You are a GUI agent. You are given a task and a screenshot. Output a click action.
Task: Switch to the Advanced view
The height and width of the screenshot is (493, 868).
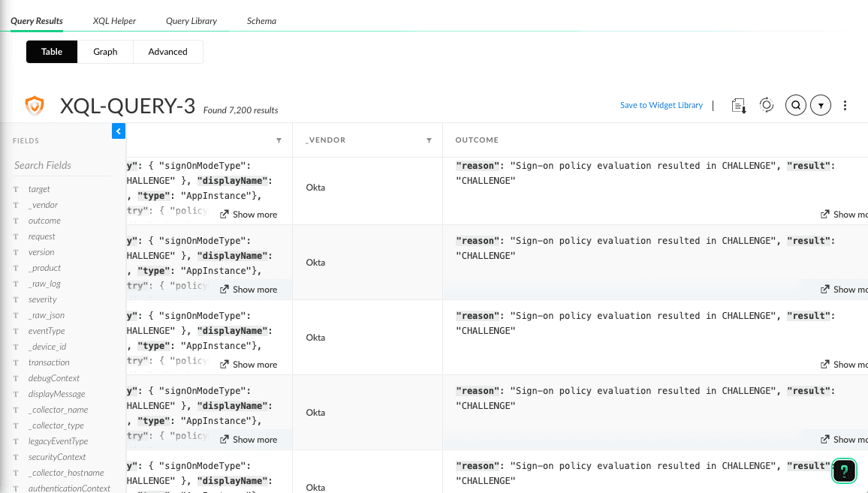[167, 52]
